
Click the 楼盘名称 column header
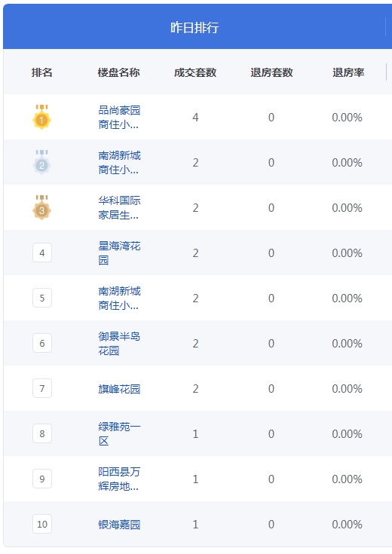click(x=119, y=72)
